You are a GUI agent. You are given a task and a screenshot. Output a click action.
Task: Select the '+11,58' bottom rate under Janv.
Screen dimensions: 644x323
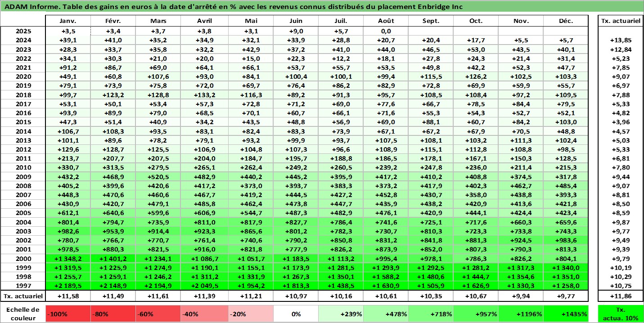point(68,296)
